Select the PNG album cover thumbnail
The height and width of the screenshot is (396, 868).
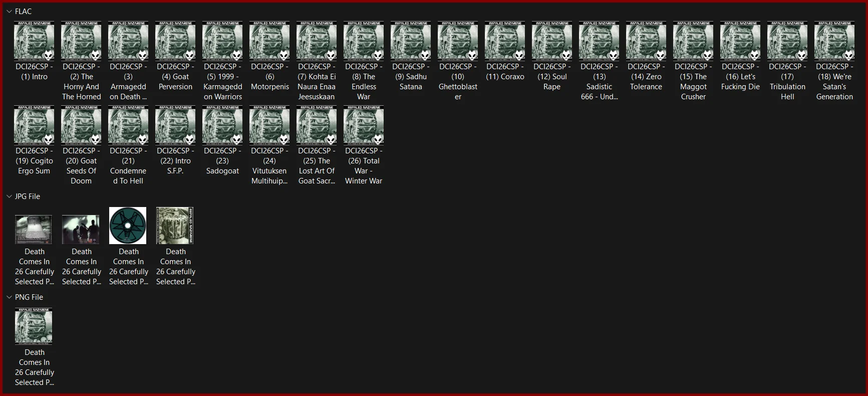(x=34, y=326)
